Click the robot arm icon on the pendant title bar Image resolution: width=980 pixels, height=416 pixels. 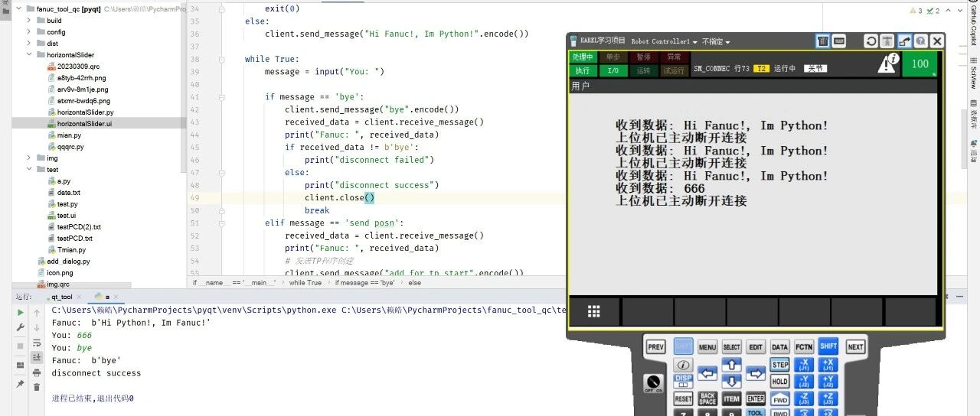click(x=887, y=41)
